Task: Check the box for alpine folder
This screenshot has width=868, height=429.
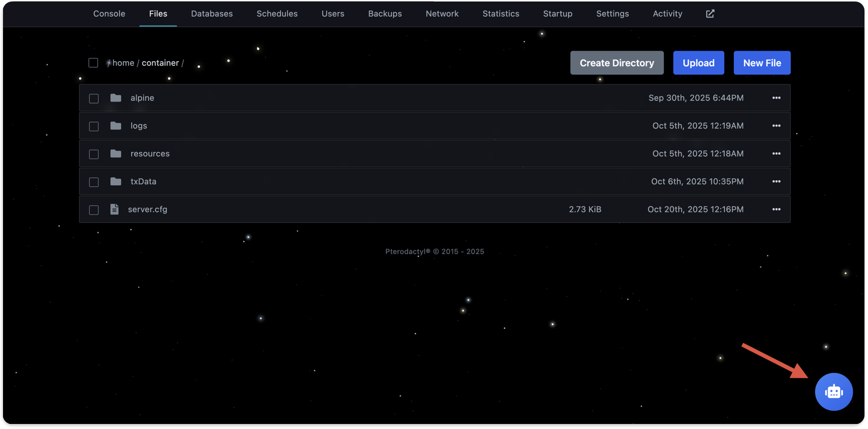Action: pyautogui.click(x=94, y=98)
